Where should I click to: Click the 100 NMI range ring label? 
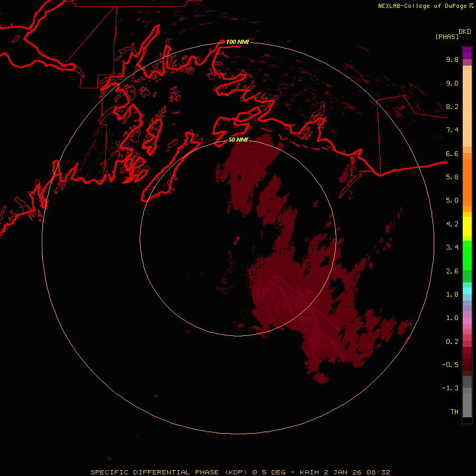pos(237,42)
